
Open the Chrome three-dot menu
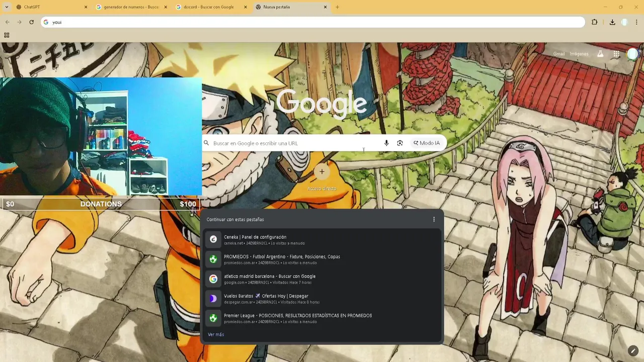[637, 22]
